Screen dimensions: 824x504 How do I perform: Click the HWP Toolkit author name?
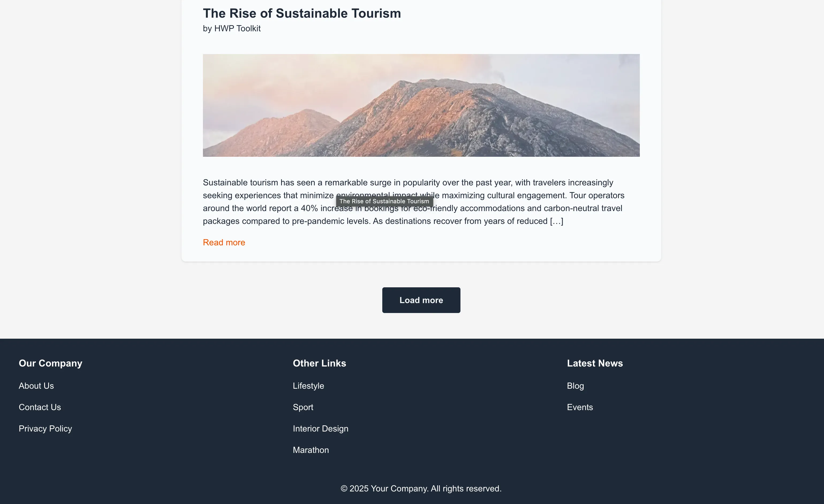point(237,28)
